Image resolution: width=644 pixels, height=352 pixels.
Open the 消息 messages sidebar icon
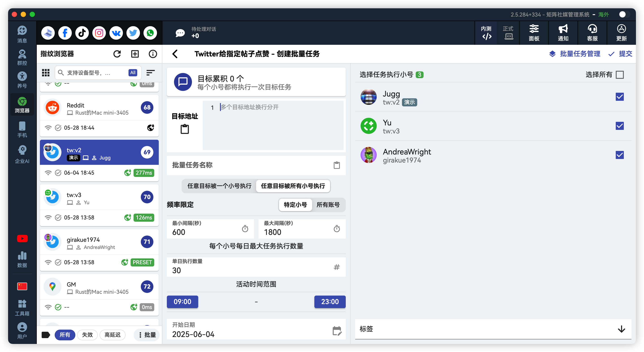tap(22, 34)
